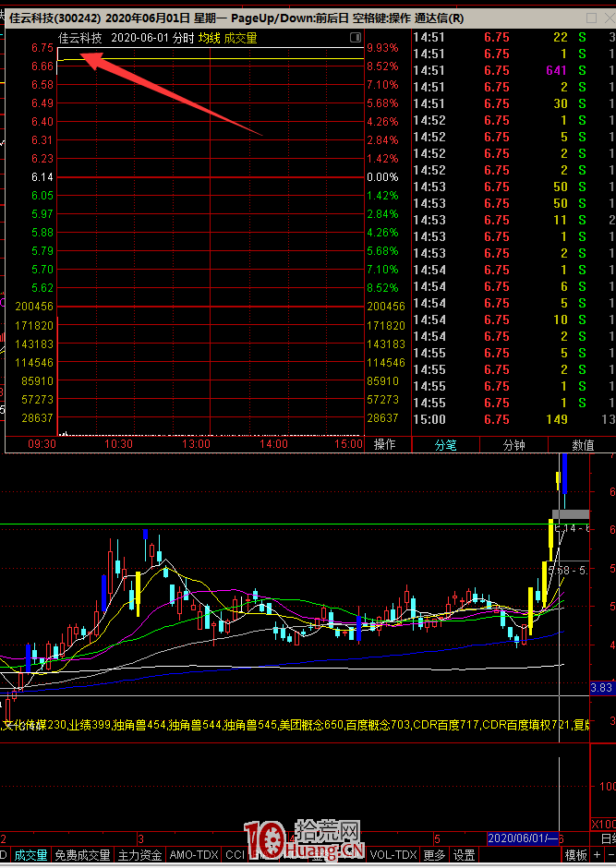The height and width of the screenshot is (868, 616).
Task: Select the 免费成交里 indicator tab
Action: tap(82, 855)
